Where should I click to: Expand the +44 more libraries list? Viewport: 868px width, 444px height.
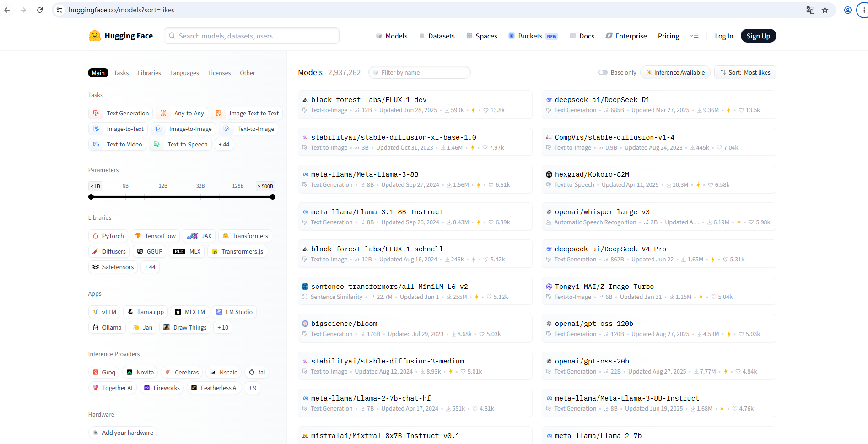pos(150,267)
